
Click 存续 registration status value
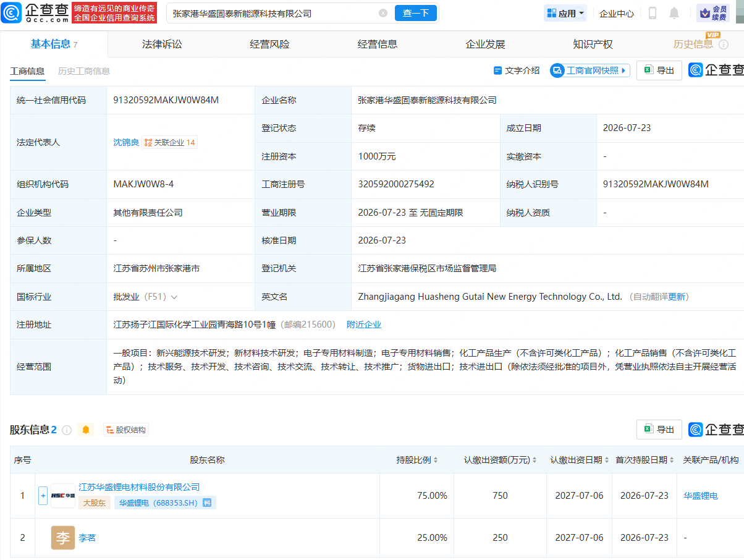367,128
